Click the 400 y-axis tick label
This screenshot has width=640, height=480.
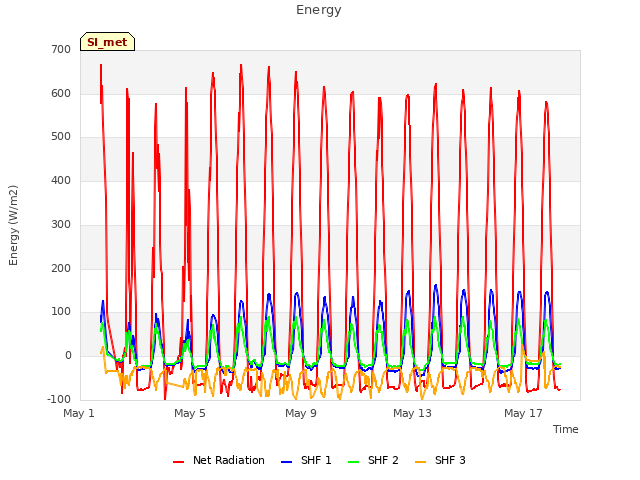point(61,180)
